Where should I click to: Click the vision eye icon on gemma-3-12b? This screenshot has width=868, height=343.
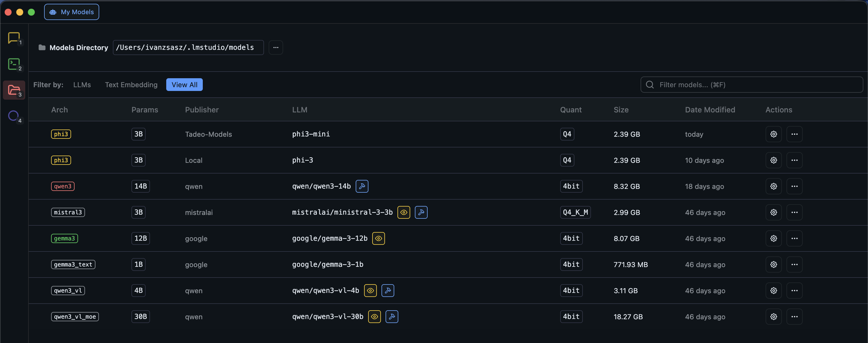[x=378, y=238]
